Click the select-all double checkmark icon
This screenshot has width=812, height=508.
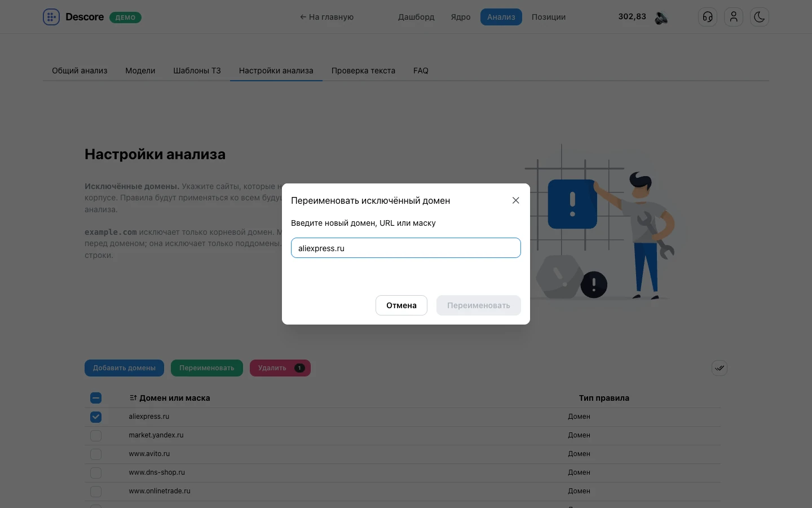coord(720,368)
